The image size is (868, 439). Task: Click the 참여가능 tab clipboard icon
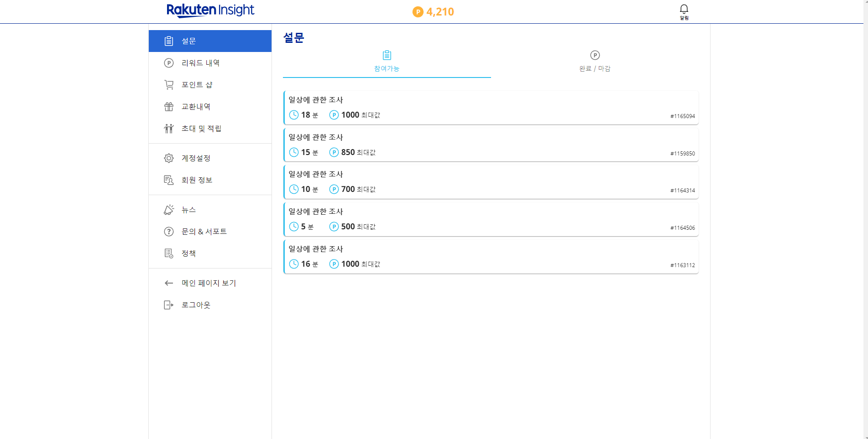point(387,55)
